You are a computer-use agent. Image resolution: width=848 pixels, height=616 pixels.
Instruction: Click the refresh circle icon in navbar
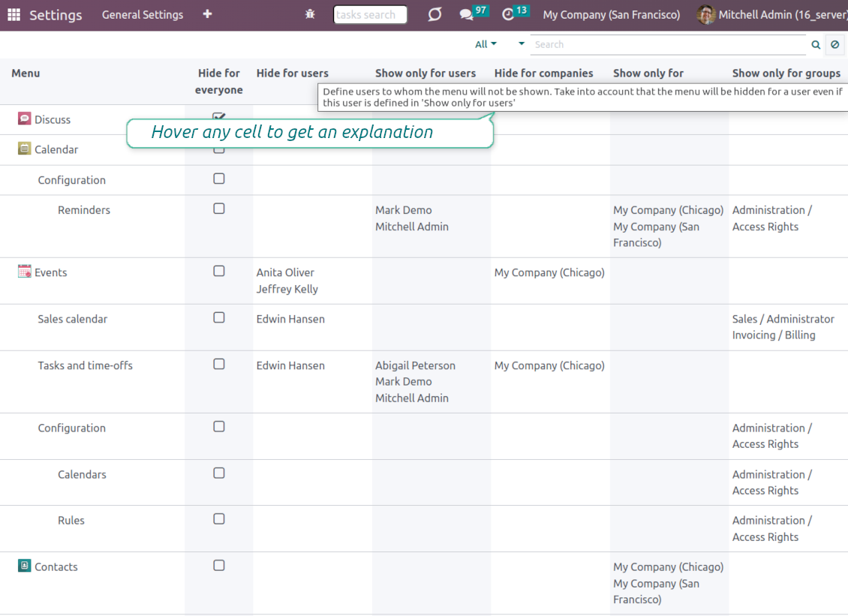tap(435, 14)
